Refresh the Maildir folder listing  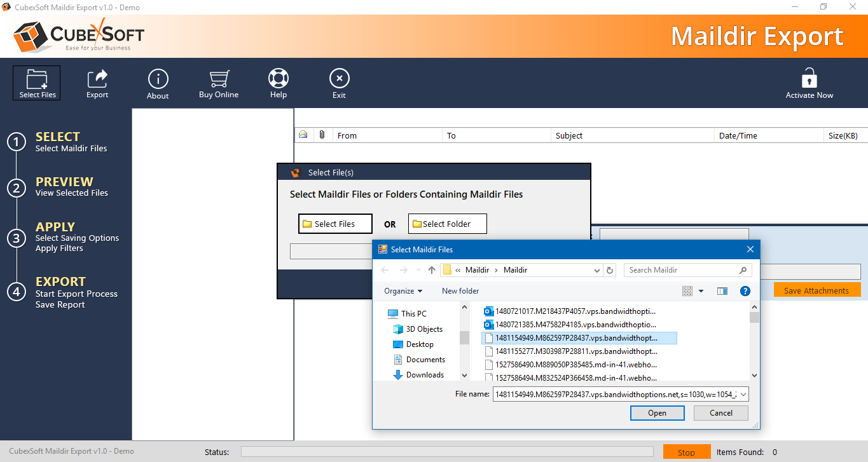pos(610,270)
